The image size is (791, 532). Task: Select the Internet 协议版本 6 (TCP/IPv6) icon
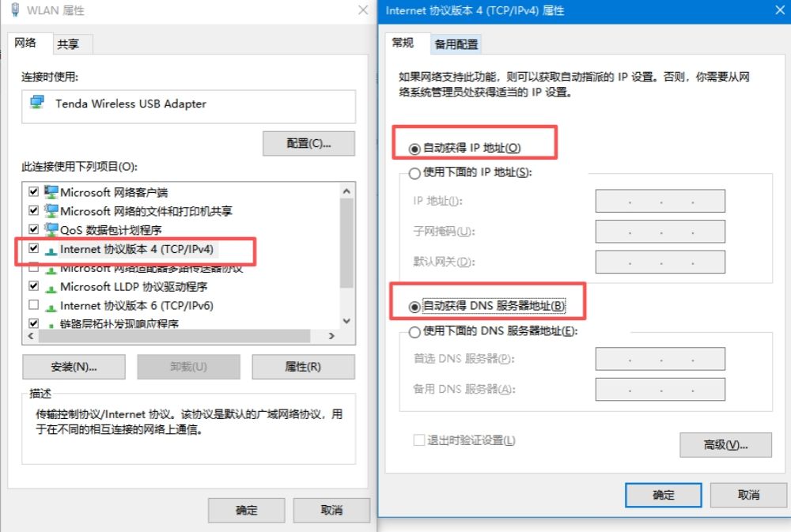pos(51,308)
